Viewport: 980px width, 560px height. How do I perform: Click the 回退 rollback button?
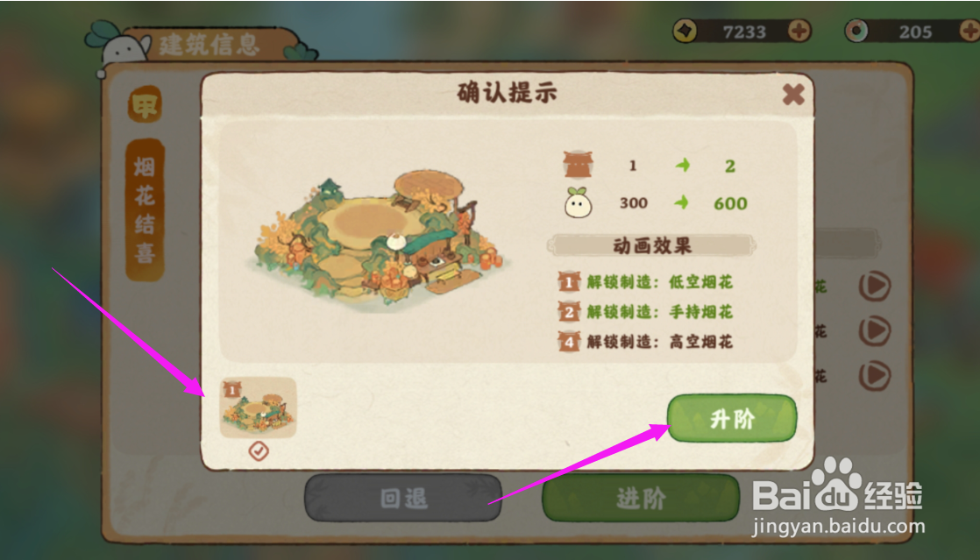pyautogui.click(x=403, y=498)
